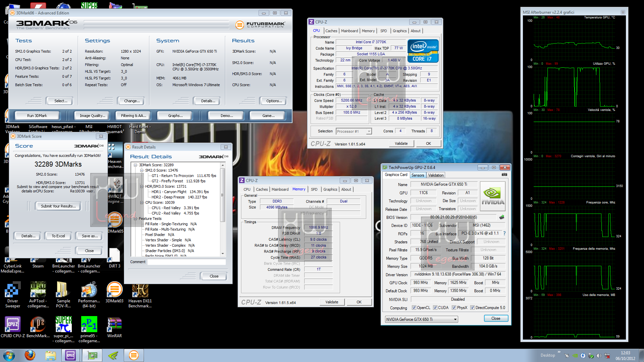644x362 pixels.
Task: Open Firefox from the taskbar
Action: point(30,355)
